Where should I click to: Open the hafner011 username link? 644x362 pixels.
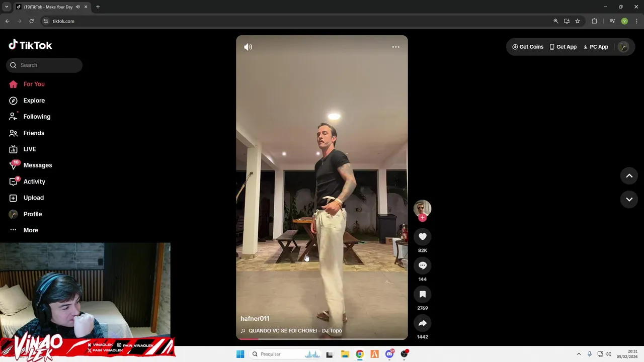tap(255, 318)
